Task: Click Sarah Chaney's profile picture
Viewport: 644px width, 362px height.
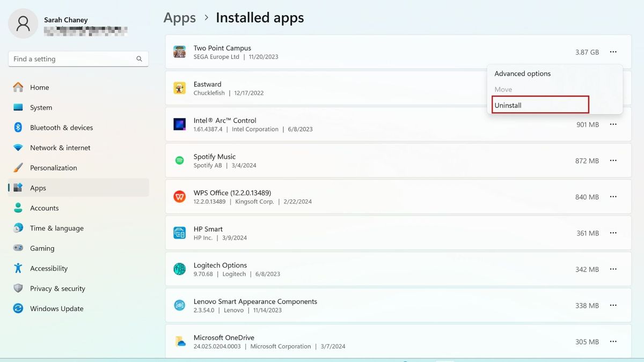Action: pos(23,24)
